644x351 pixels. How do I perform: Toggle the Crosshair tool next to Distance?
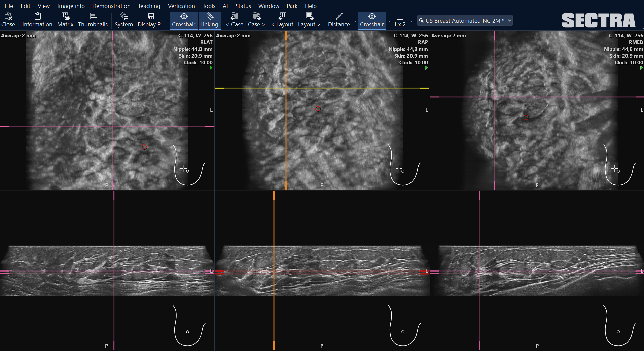coord(371,20)
